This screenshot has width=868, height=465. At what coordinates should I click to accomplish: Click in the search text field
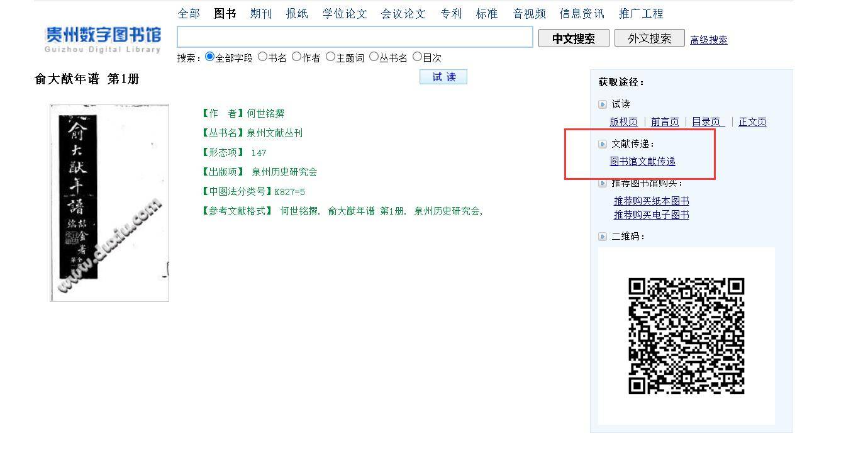[355, 37]
